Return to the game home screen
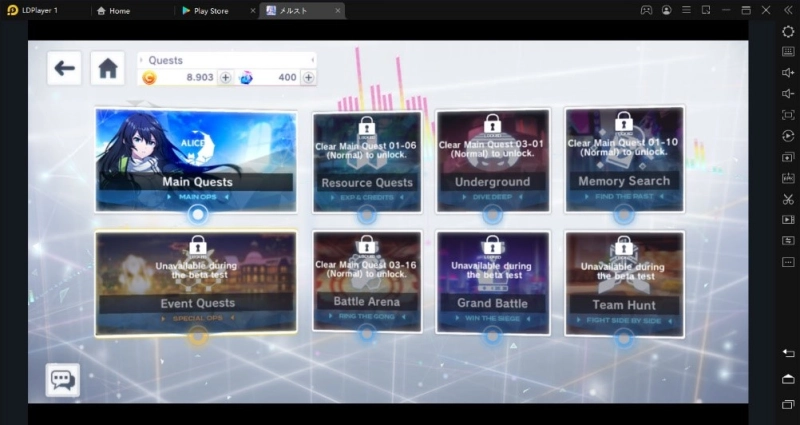The width and height of the screenshot is (800, 425). tap(108, 68)
